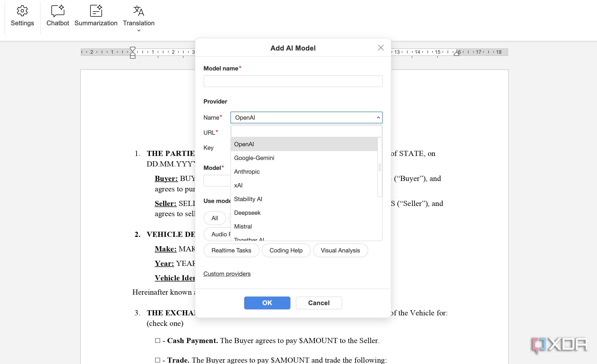597x364 pixels.
Task: Enable the Coding Help chip
Action: tap(286, 250)
